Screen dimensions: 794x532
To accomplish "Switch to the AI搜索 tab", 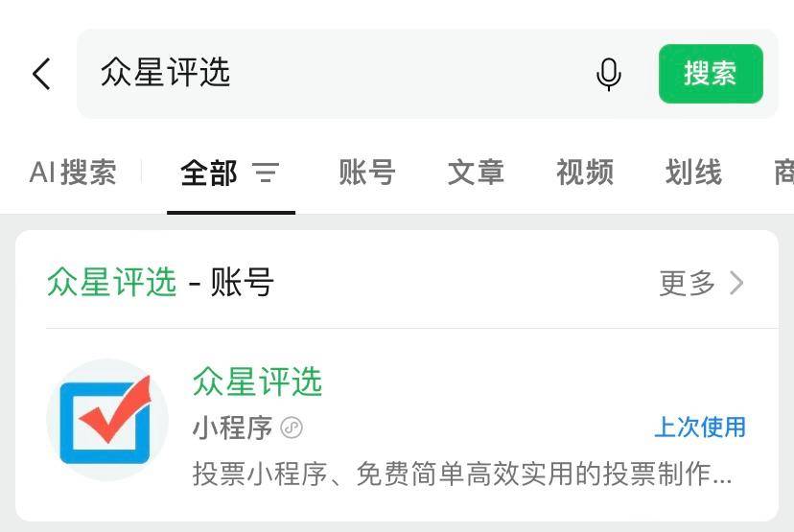I will coord(73,173).
